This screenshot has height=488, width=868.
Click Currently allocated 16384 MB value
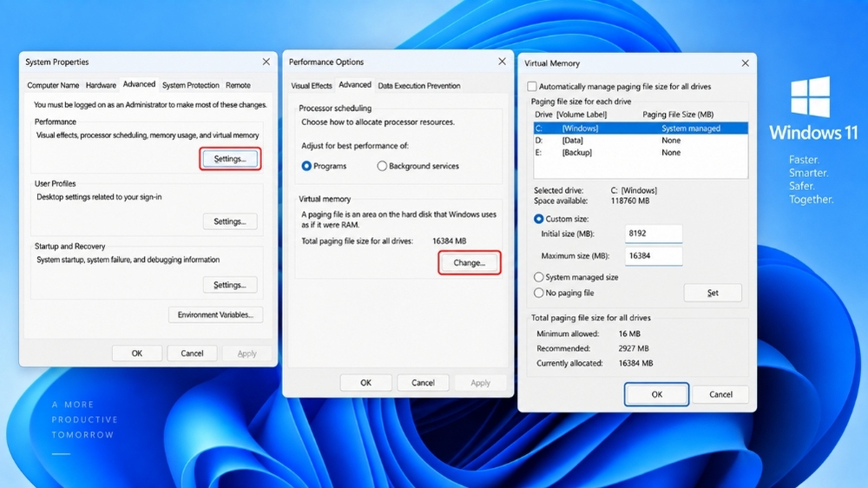[635, 363]
